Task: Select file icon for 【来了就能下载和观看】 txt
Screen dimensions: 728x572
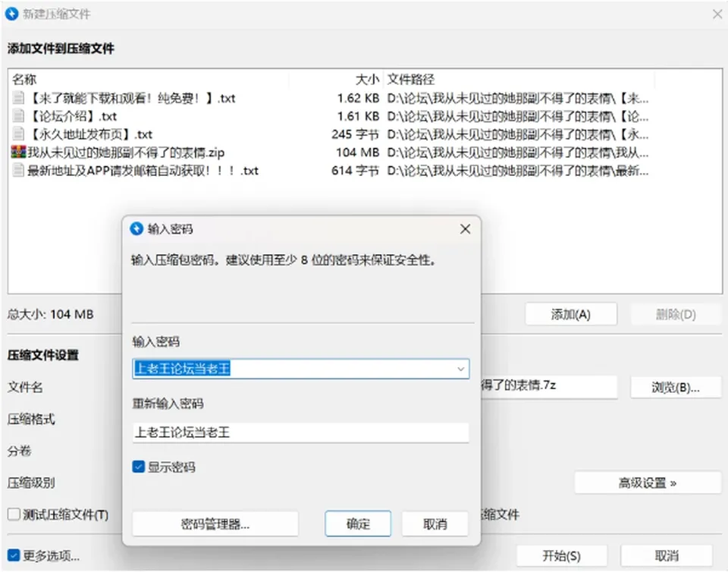Action: click(x=18, y=98)
